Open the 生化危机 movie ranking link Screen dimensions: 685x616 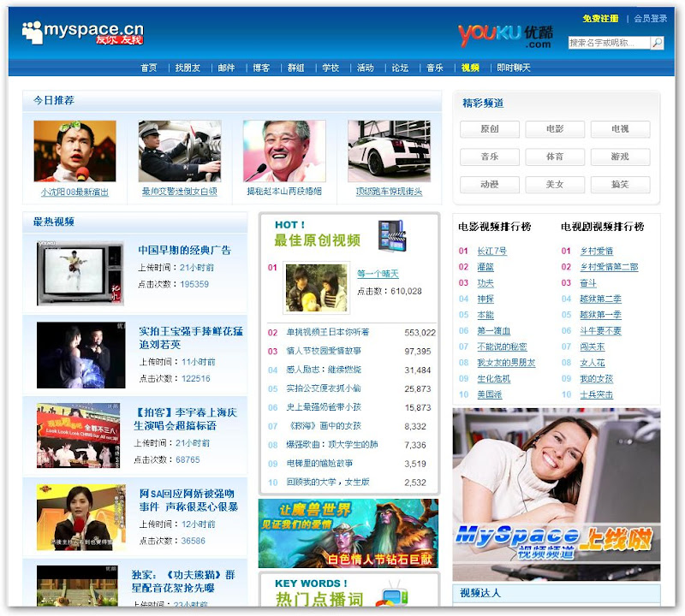point(494,378)
